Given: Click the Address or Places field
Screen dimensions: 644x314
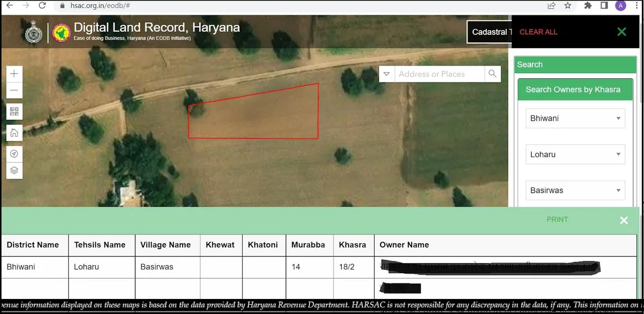Looking at the screenshot, I should point(439,74).
